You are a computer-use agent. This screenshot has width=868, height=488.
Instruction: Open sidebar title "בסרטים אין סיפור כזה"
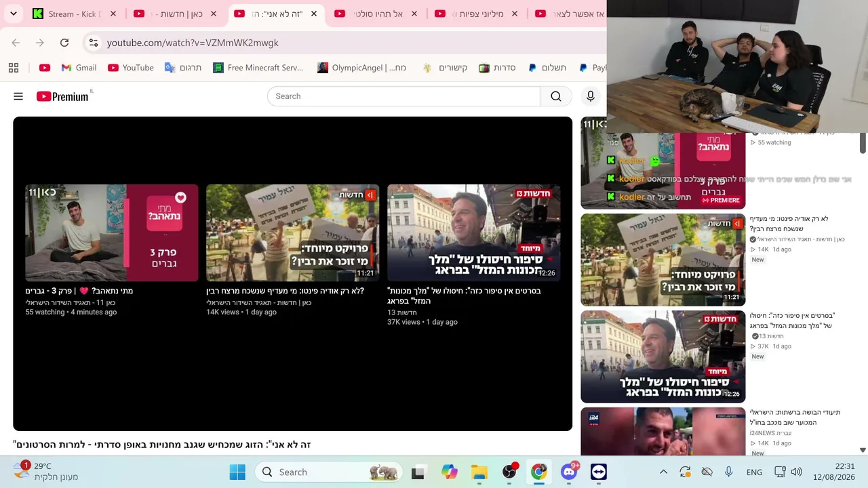[792, 321]
